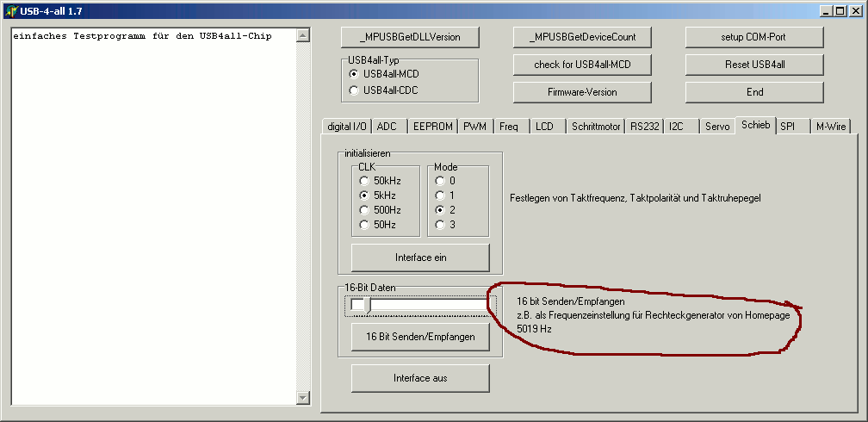868x422 pixels.
Task: Open the M-Wire tab
Action: pyautogui.click(x=832, y=127)
